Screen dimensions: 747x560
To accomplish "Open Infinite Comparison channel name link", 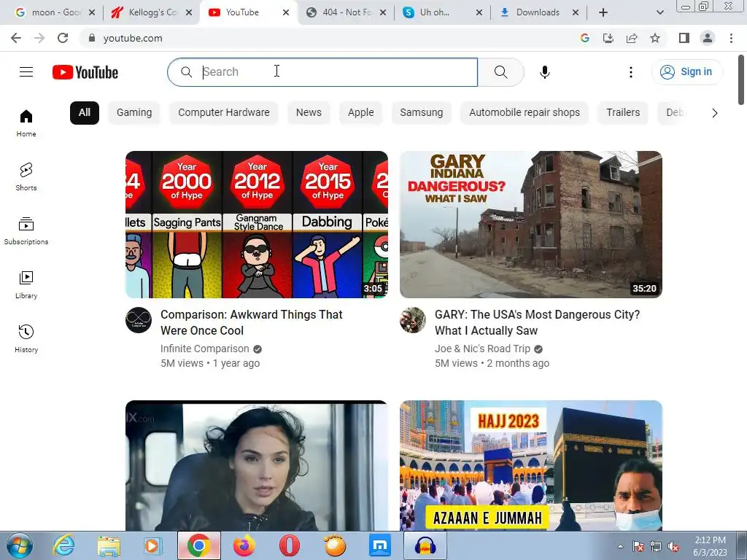I will (x=204, y=349).
